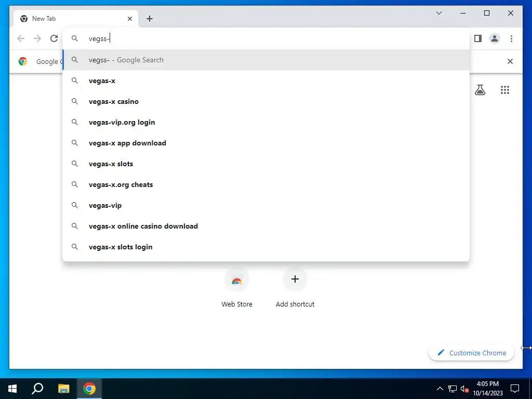Open Chrome three-dot menu
The width and height of the screenshot is (532, 399).
point(511,38)
